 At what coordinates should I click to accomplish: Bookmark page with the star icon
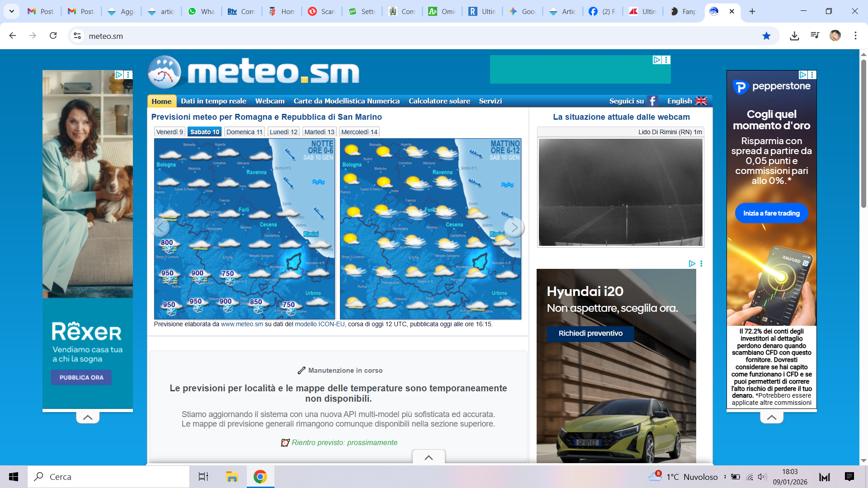pyautogui.click(x=766, y=36)
